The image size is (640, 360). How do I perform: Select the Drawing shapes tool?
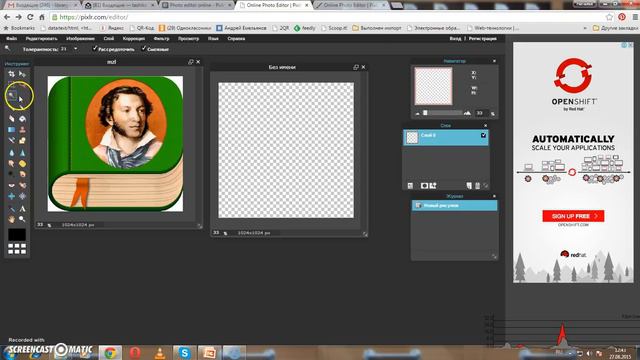(22, 140)
